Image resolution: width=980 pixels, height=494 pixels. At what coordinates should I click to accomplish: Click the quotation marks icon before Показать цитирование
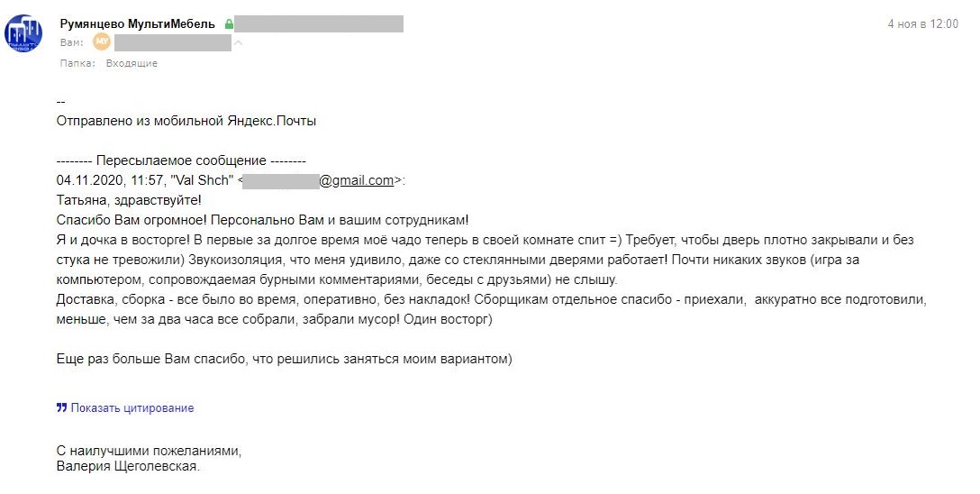pos(61,408)
